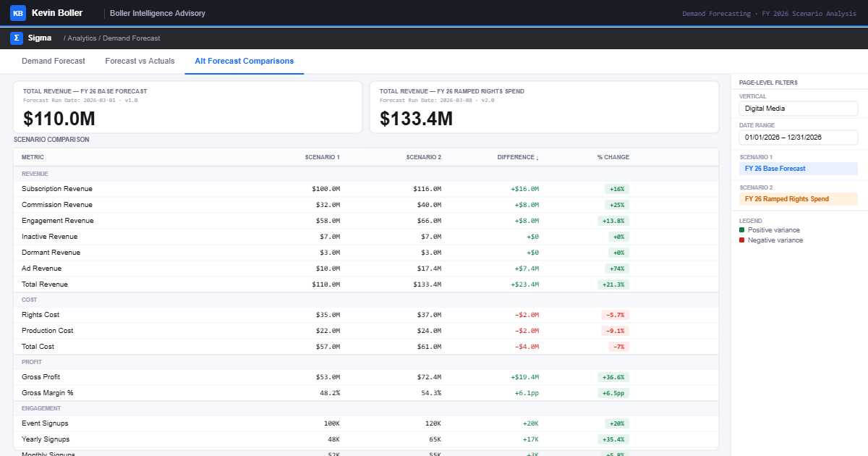The height and width of the screenshot is (456, 868).
Task: Click the green Positive variance legend swatch
Action: (x=741, y=230)
